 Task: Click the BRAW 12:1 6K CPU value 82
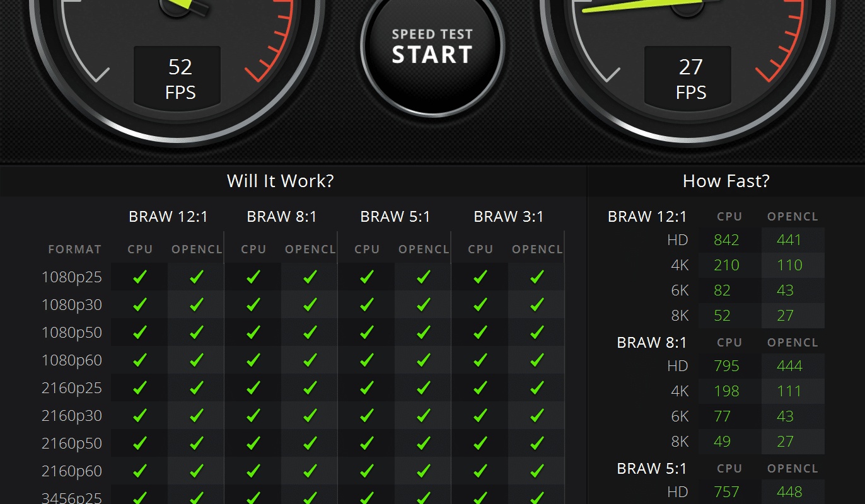(723, 290)
